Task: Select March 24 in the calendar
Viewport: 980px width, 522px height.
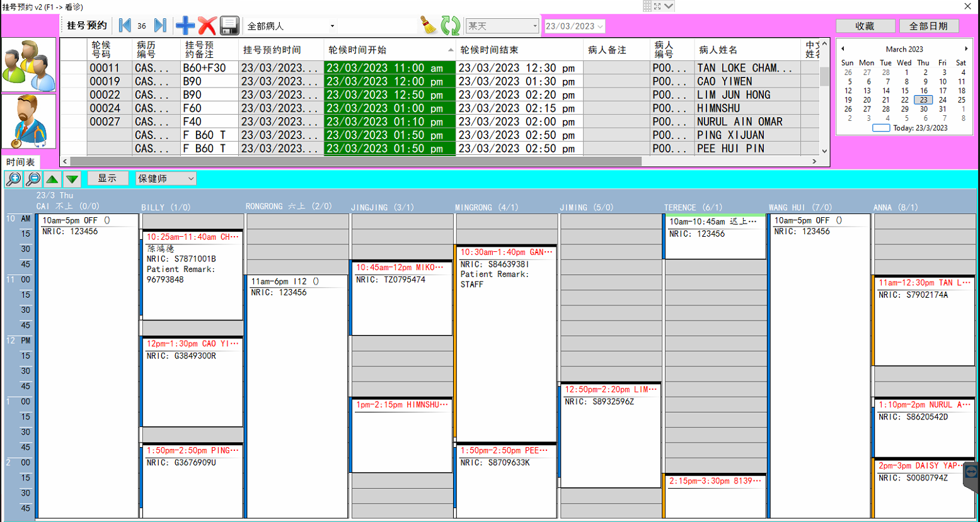Action: 942,99
